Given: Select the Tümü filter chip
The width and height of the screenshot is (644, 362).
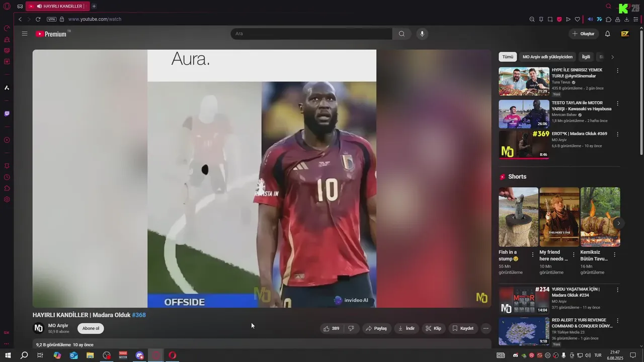Looking at the screenshot, I should coord(508,57).
